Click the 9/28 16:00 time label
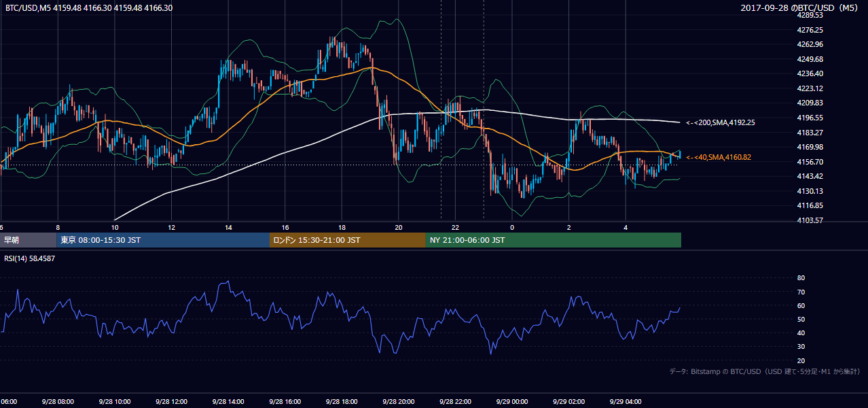868x408 pixels. tap(285, 402)
